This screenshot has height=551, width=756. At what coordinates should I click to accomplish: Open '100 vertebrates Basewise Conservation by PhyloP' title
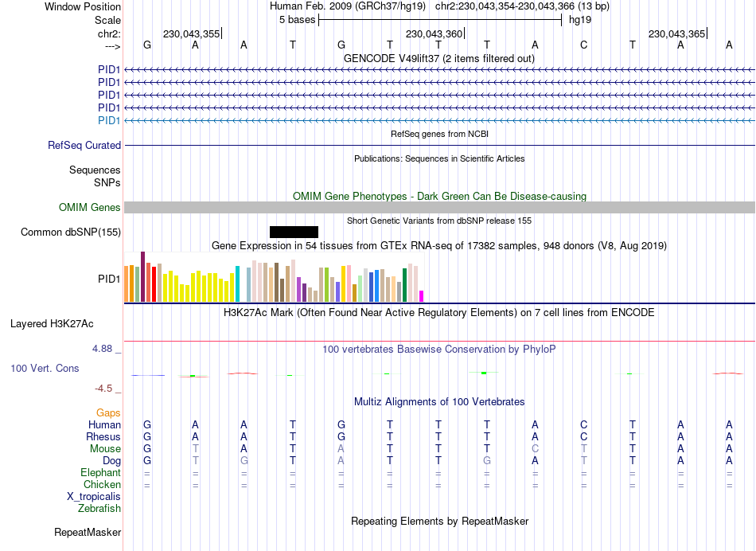coord(439,350)
